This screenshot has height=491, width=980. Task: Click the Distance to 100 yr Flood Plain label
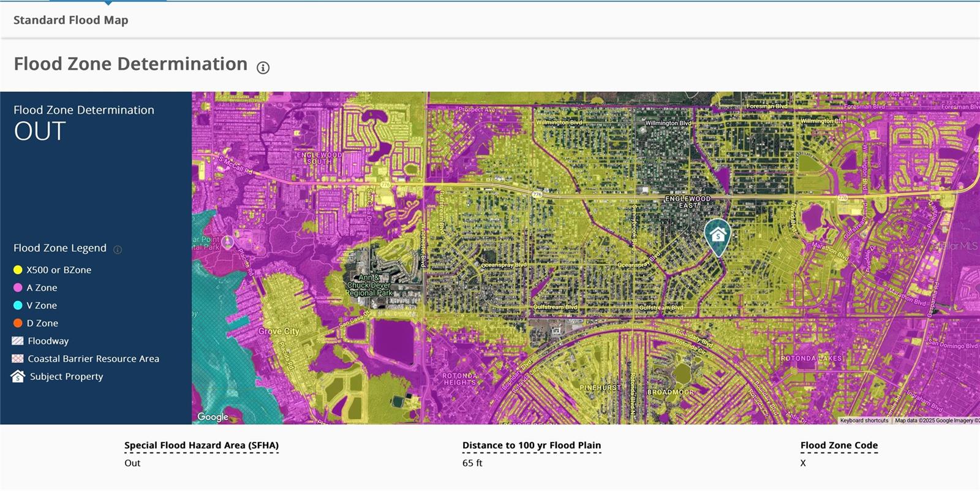(531, 446)
